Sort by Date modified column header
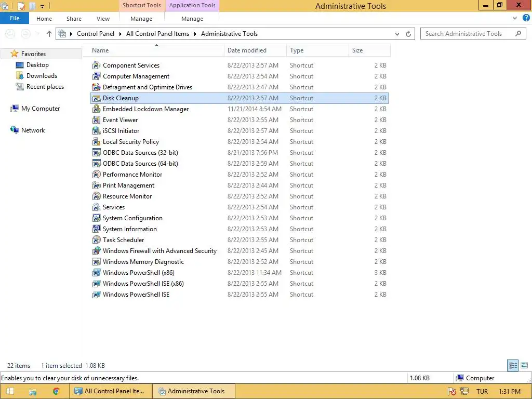This screenshot has height=399, width=532. 255,50
